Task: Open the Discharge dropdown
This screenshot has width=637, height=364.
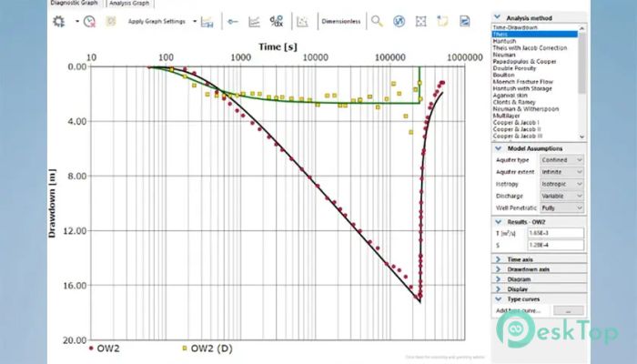Action: point(561,196)
